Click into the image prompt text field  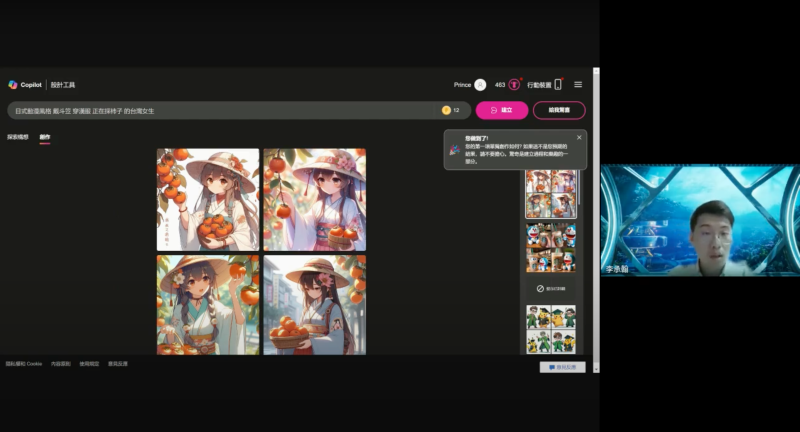click(220, 110)
